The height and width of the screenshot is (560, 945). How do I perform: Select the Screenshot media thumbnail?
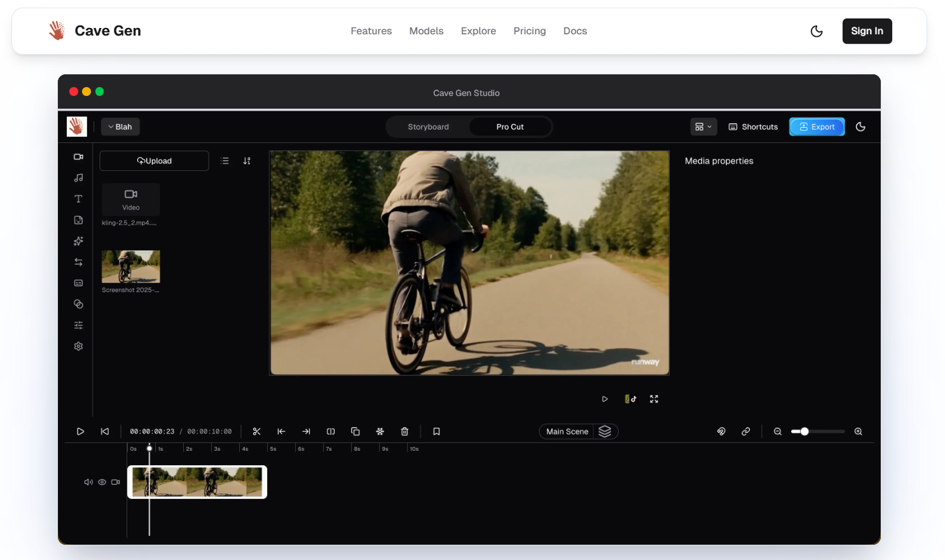(131, 266)
